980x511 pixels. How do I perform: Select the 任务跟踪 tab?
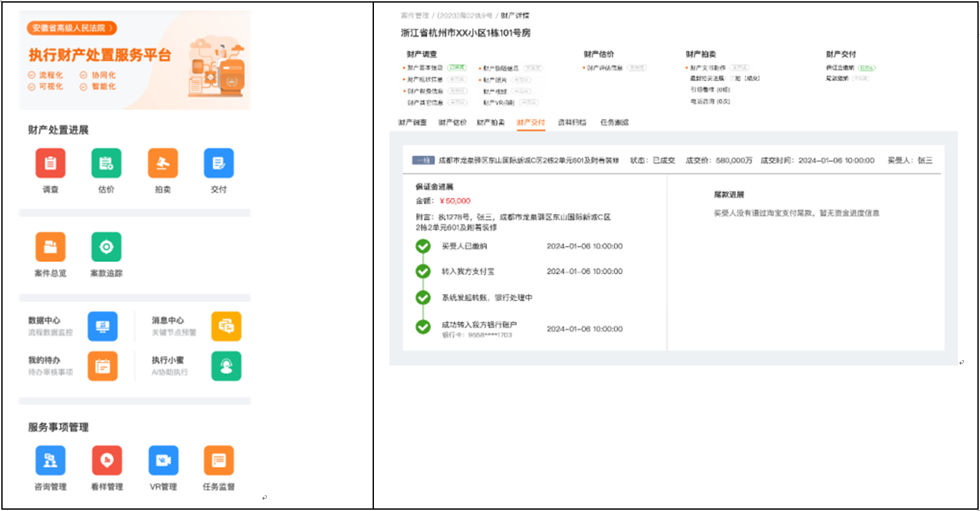[614, 122]
